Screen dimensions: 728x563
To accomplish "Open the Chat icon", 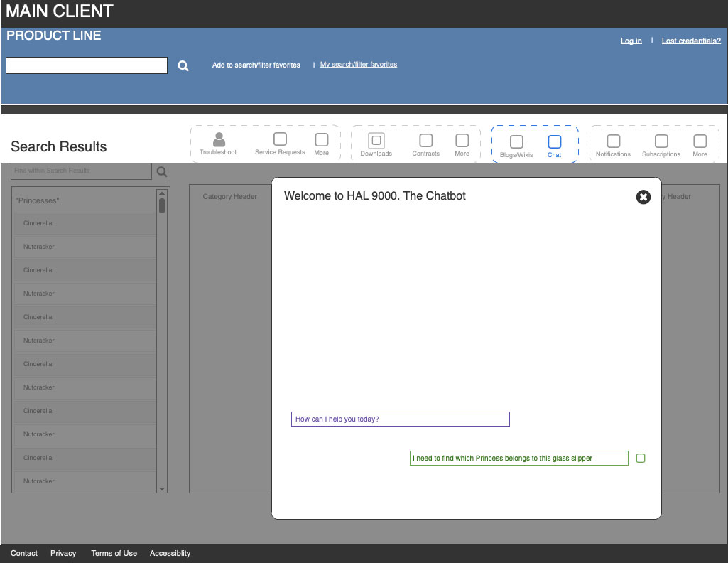I will (554, 142).
